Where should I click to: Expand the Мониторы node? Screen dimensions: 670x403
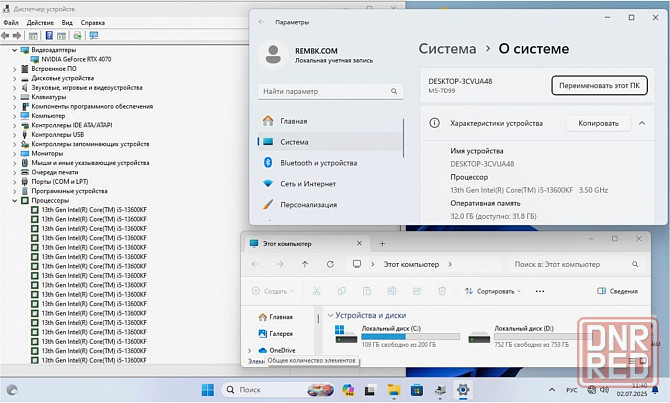point(15,153)
